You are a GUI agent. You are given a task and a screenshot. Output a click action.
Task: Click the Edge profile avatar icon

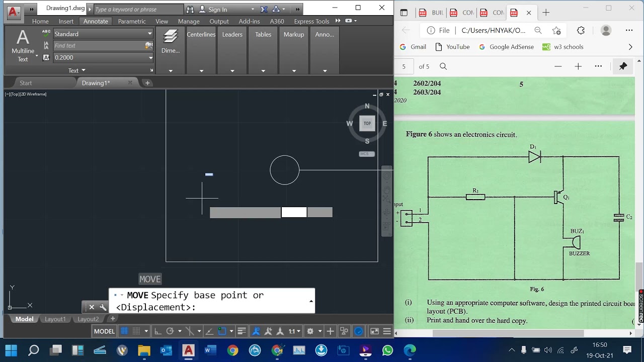click(606, 30)
